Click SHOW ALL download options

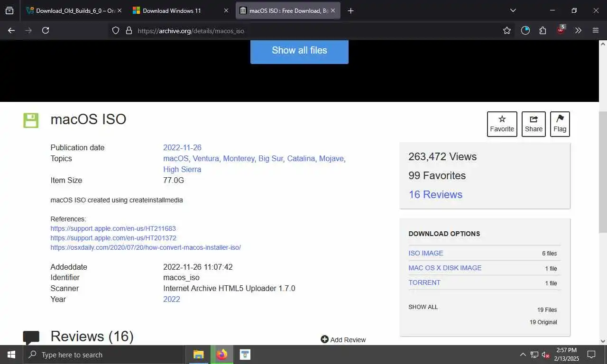(423, 307)
